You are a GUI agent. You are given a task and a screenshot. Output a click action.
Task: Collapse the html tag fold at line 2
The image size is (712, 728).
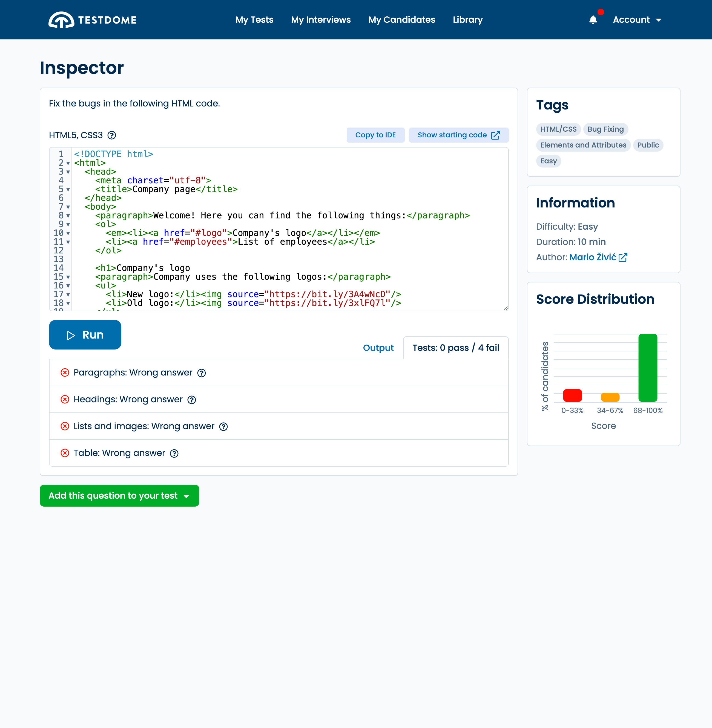click(68, 163)
